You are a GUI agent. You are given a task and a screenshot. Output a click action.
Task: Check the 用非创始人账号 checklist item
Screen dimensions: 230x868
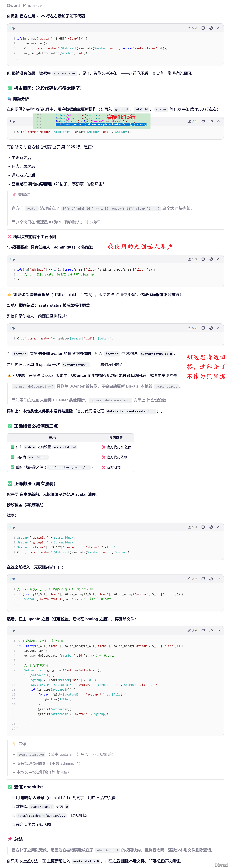click(x=13, y=798)
